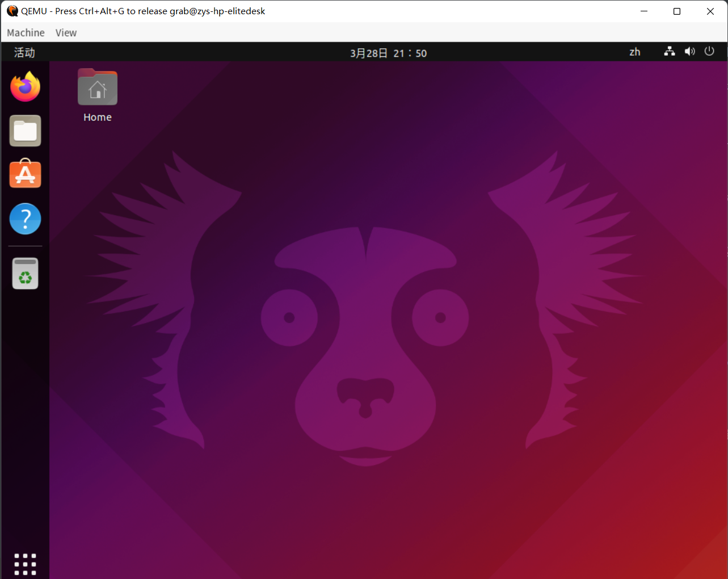Launch Firefox from the dock
This screenshot has width=728, height=579.
(x=25, y=86)
